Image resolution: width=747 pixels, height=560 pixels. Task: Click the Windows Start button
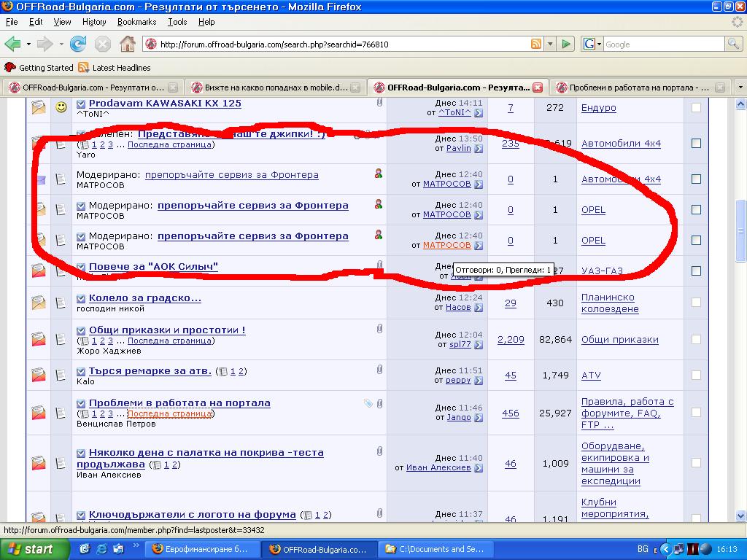(x=29, y=549)
